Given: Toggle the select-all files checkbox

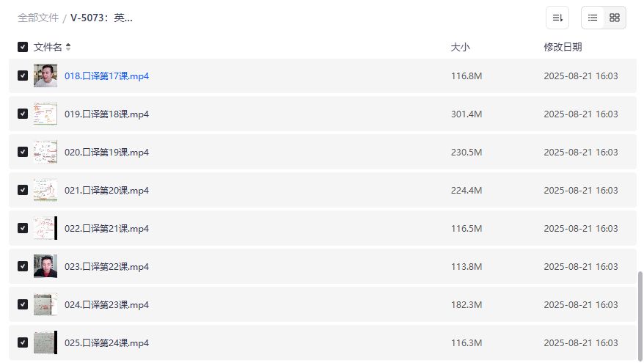Looking at the screenshot, I should 23,47.
